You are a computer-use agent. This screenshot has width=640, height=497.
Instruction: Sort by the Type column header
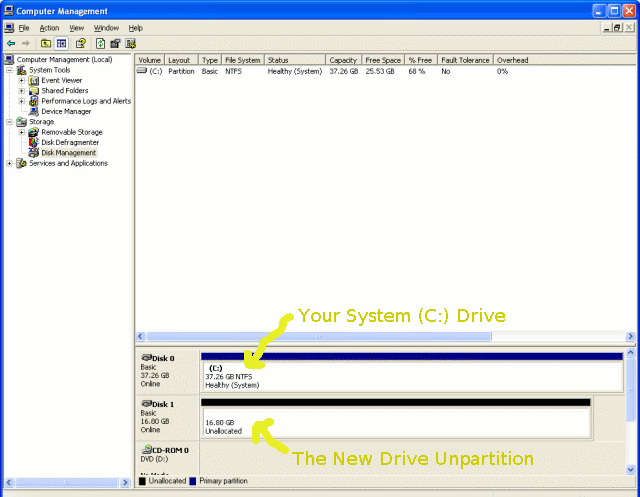[210, 60]
